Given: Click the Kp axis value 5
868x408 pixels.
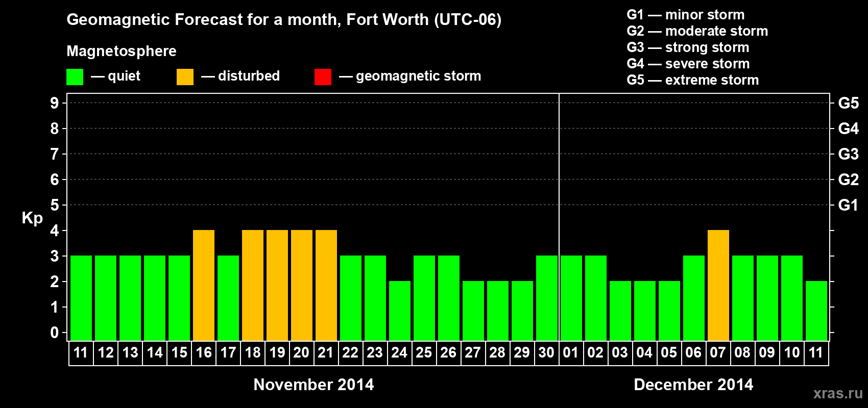Looking at the screenshot, I should [55, 205].
